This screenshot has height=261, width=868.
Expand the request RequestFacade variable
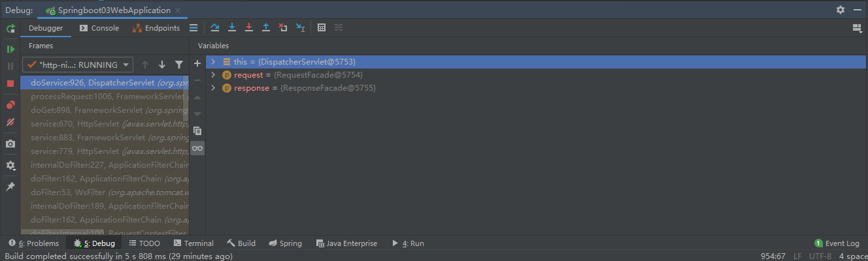212,75
